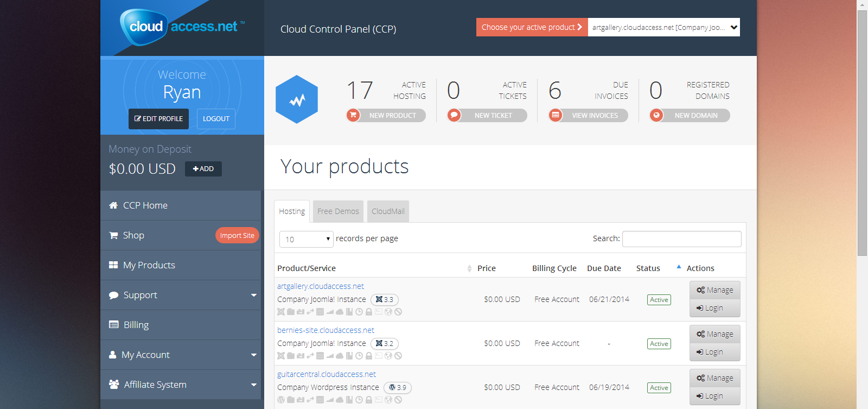Image resolution: width=868 pixels, height=409 pixels.
Task: Switch to the Hosting tab
Action: pos(292,211)
